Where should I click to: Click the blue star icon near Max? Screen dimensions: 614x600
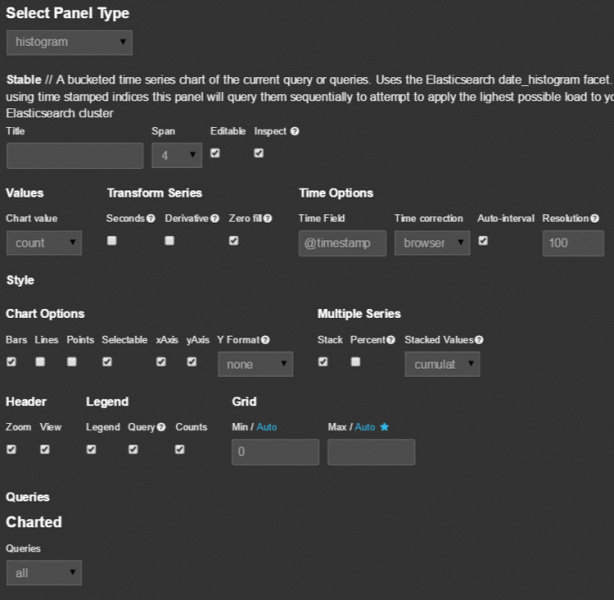click(x=384, y=427)
